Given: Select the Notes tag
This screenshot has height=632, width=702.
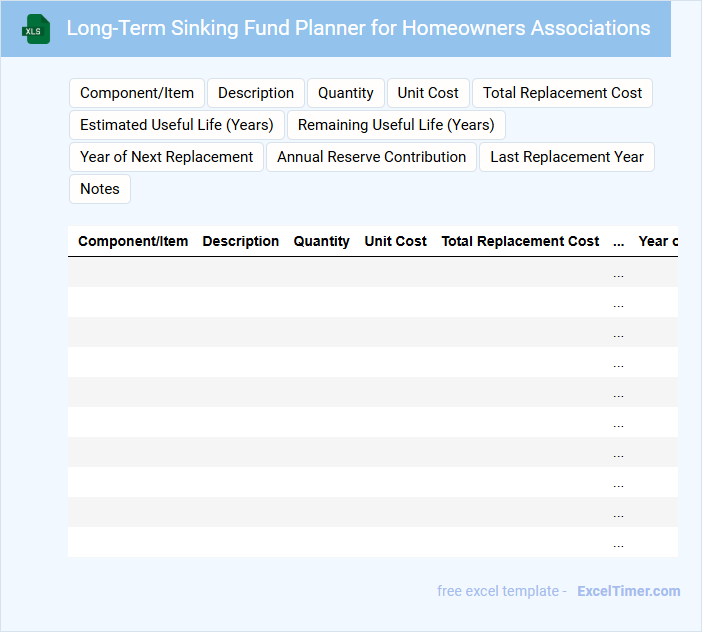Looking at the screenshot, I should click(x=100, y=189).
